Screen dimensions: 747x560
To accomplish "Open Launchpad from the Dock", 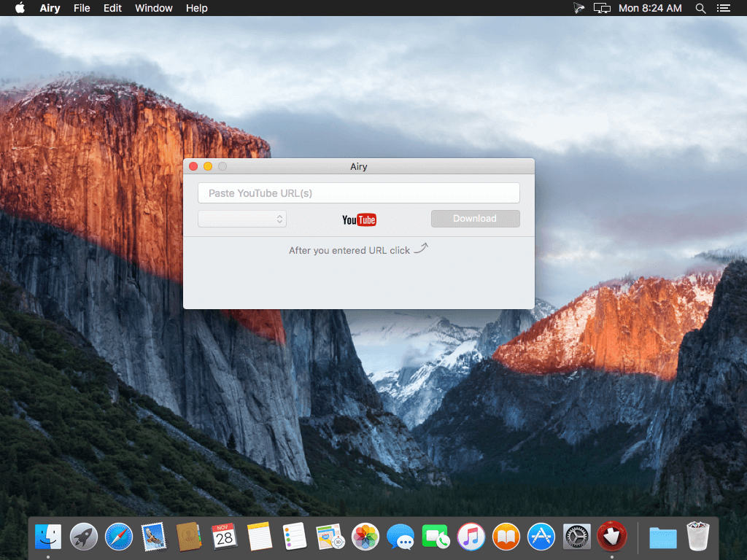I will (84, 537).
